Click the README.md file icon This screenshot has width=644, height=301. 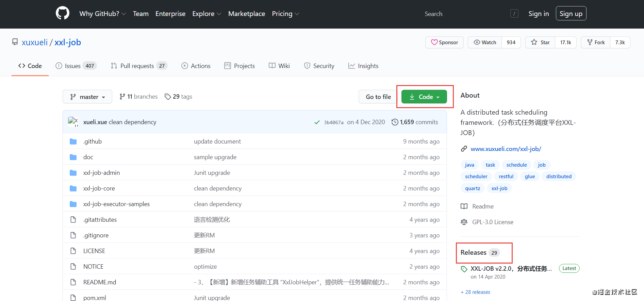(x=73, y=282)
